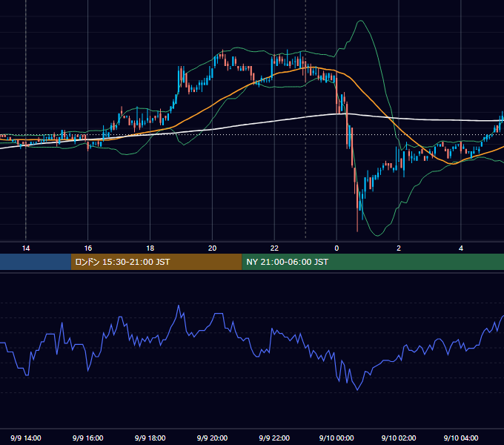504x445 pixels.
Task: Click the 9/9 16:00 date label
Action: [x=87, y=438]
